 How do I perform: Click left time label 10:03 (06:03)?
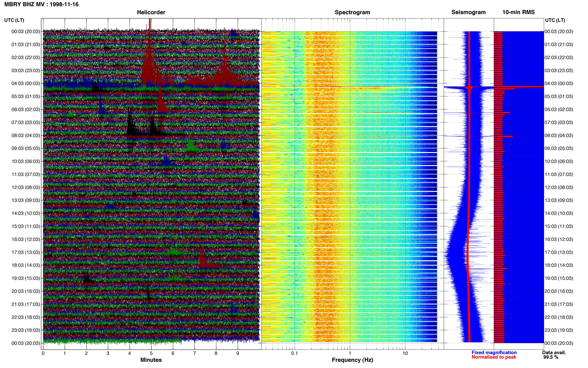(26, 161)
